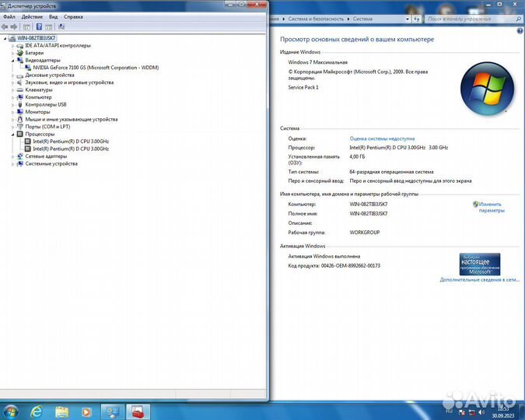Viewport: 525px width, 420px height.
Task: Switch to Control Panel taskbar button
Action: click(113, 411)
